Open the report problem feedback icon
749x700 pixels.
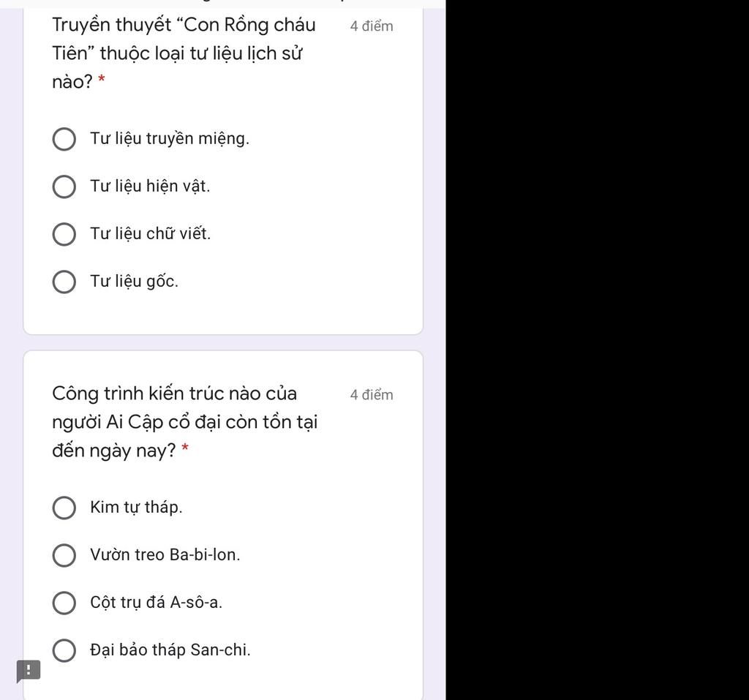click(x=29, y=671)
